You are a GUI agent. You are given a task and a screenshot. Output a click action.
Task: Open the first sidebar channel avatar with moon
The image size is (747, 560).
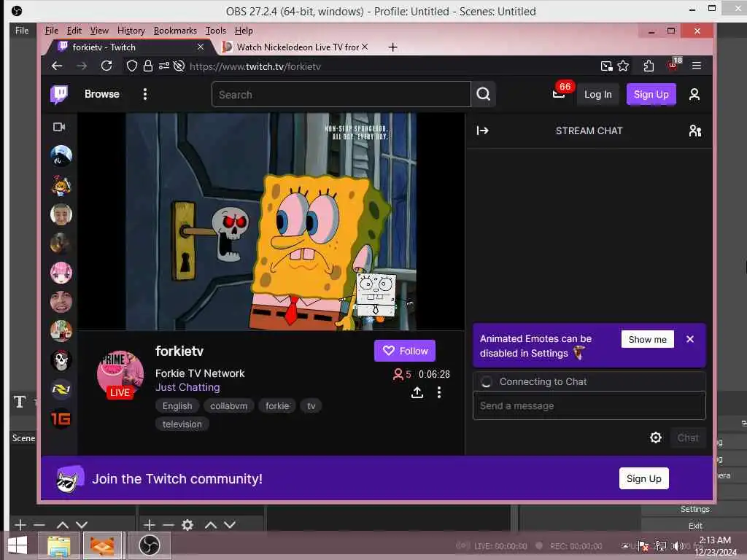pyautogui.click(x=61, y=156)
